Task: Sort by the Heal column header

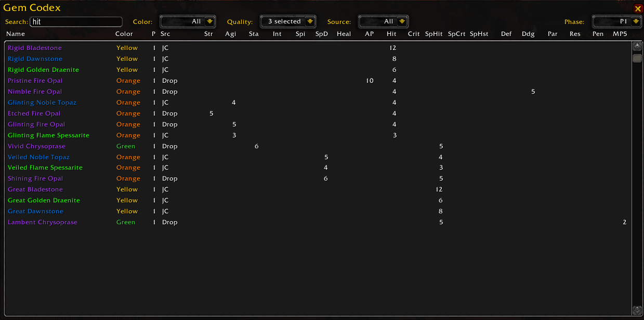Action: [344, 34]
